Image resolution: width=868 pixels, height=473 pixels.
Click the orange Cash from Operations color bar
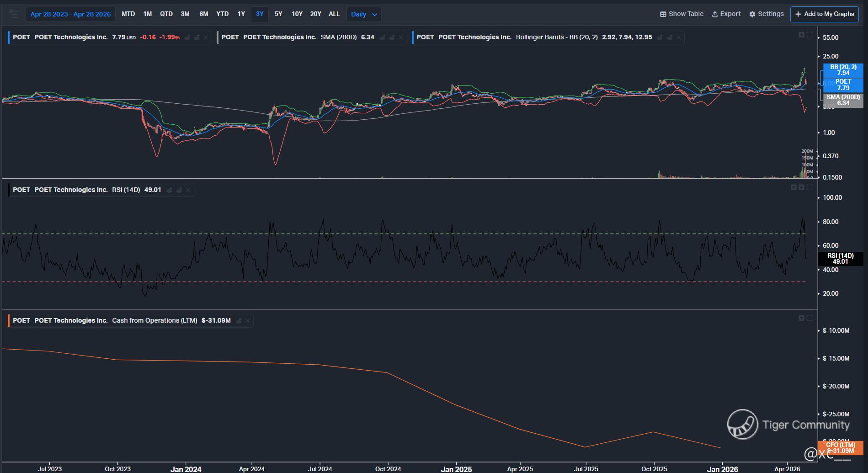(x=8, y=321)
